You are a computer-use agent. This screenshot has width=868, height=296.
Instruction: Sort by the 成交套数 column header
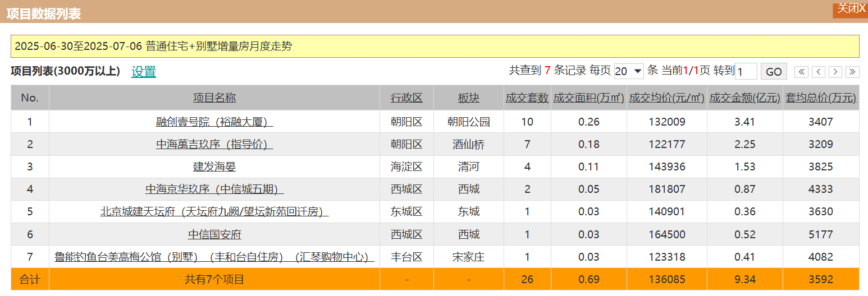[x=527, y=98]
